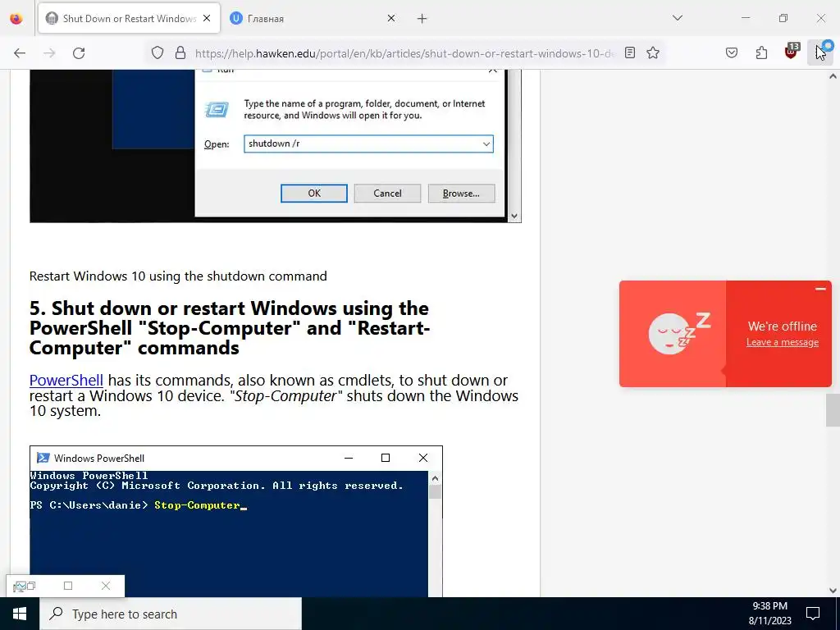Select the Shut Down or Restart Windows tab

point(129,19)
